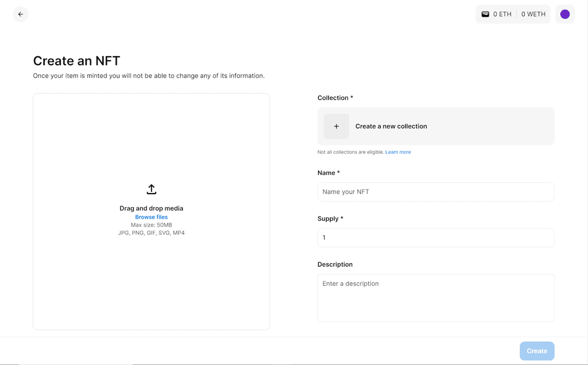Focus the Name your NFT input

tap(436, 192)
